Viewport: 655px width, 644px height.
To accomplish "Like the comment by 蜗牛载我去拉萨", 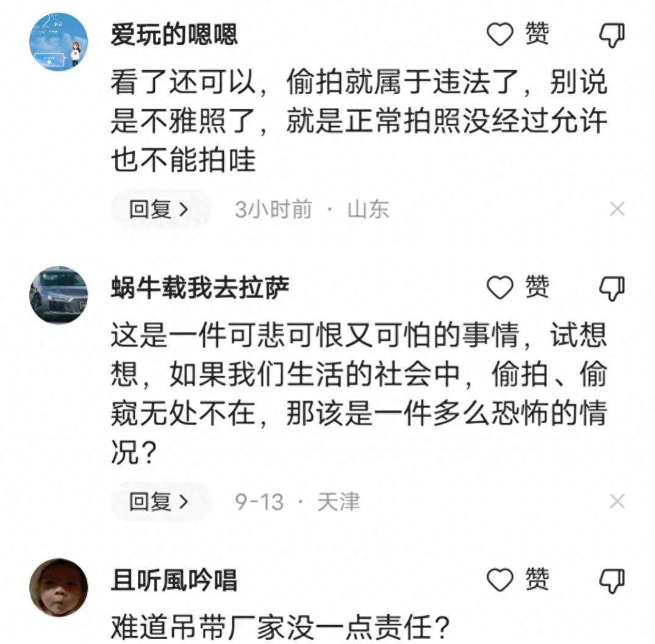I will pos(501,287).
